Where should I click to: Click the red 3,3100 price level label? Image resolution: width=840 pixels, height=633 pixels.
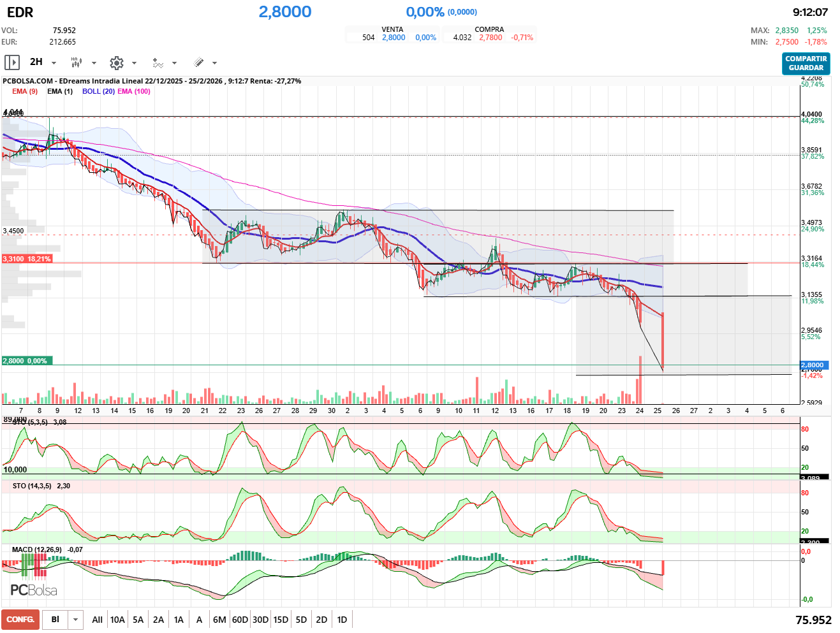(26, 259)
